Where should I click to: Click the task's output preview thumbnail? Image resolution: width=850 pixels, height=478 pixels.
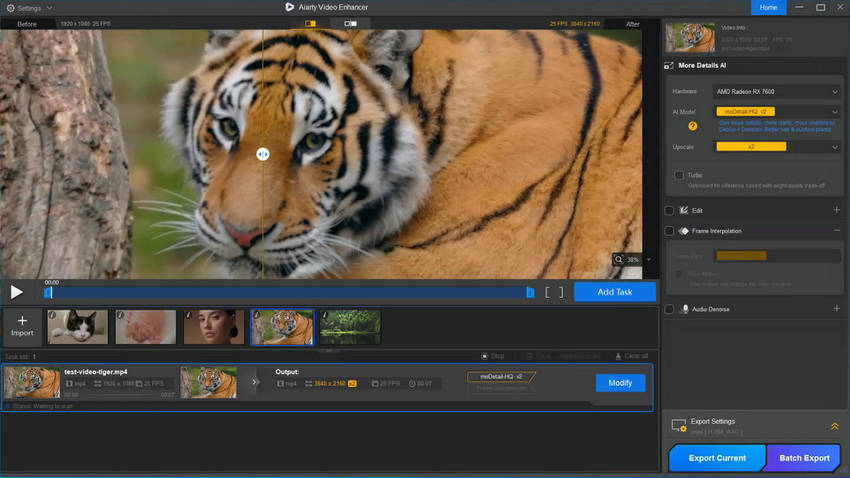click(x=209, y=382)
